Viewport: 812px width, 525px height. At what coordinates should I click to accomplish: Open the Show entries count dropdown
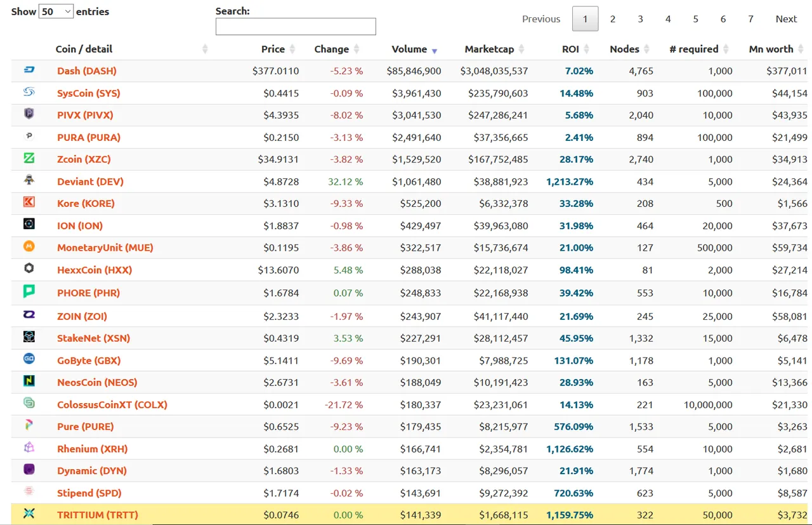[56, 11]
